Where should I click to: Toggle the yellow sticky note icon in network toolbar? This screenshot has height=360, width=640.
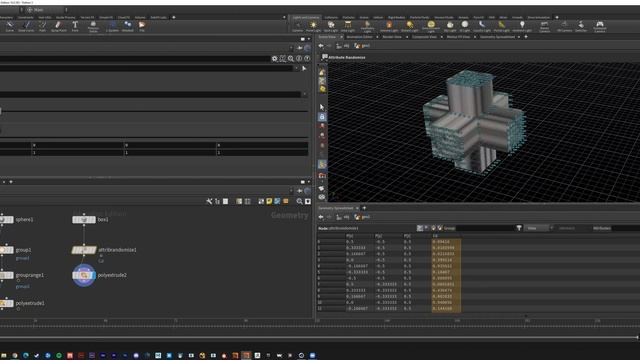coord(269,201)
